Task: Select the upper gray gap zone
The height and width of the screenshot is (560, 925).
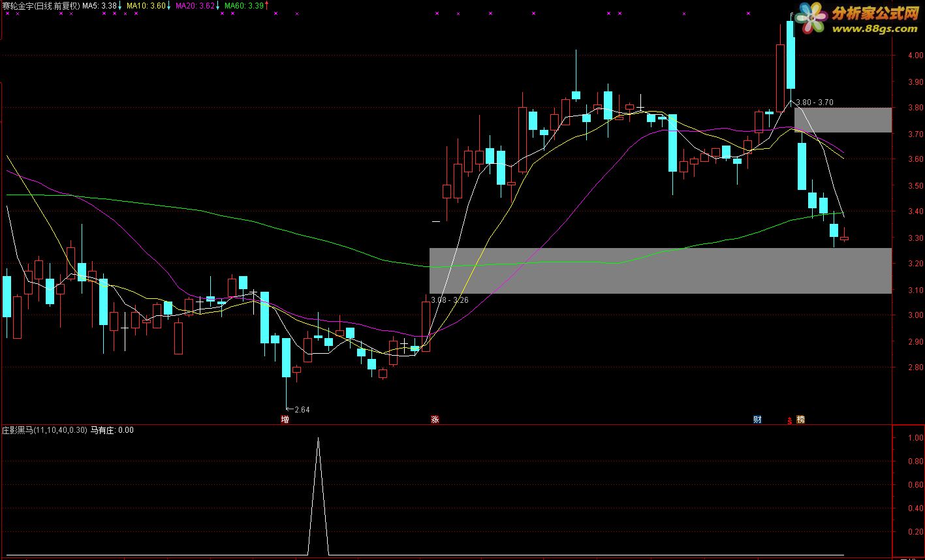Action: pos(843,120)
